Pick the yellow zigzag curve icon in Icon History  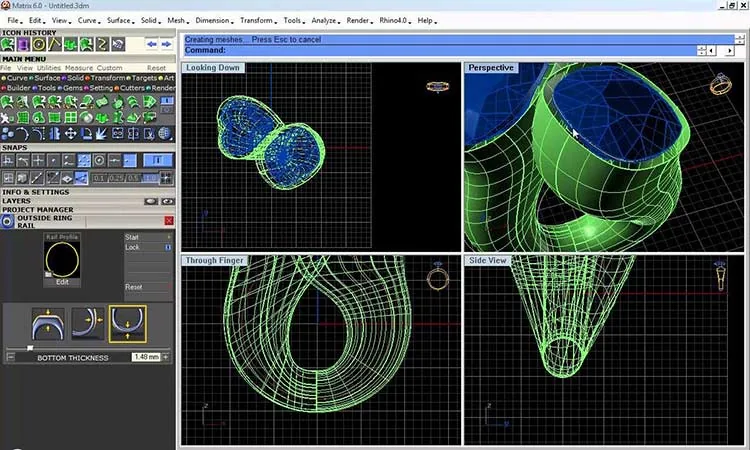coord(102,45)
